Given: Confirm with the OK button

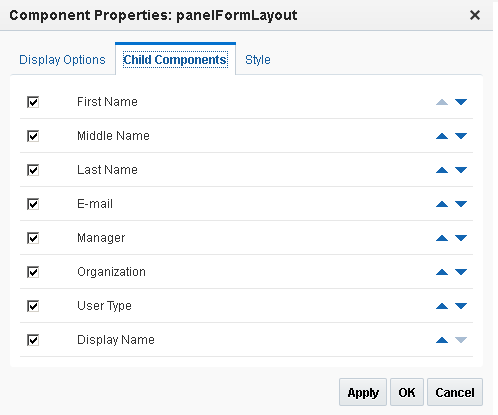Looking at the screenshot, I should point(407,392).
